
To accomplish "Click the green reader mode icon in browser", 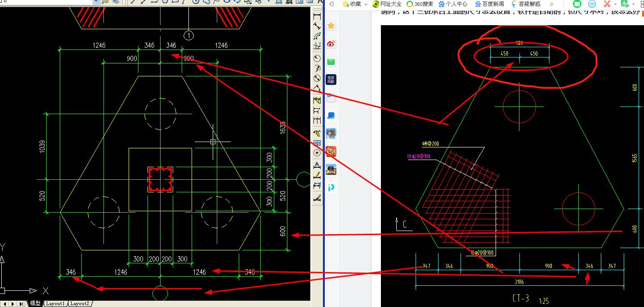I will pos(577,4).
